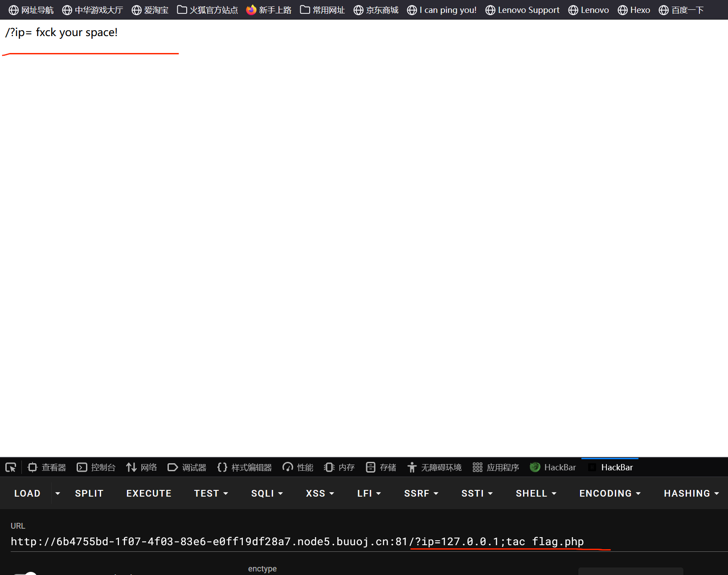Viewport: 728px width, 575px height.
Task: Open the green HackBar tab
Action: click(553, 467)
